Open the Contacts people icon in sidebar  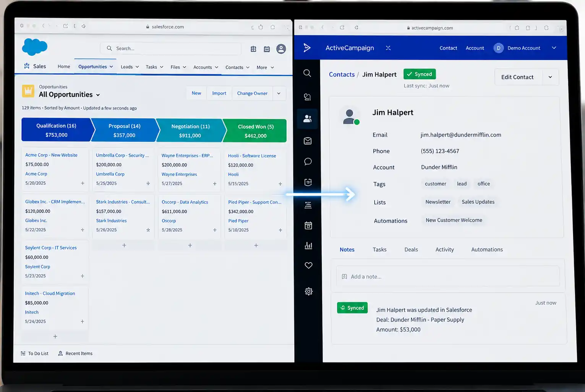click(307, 118)
